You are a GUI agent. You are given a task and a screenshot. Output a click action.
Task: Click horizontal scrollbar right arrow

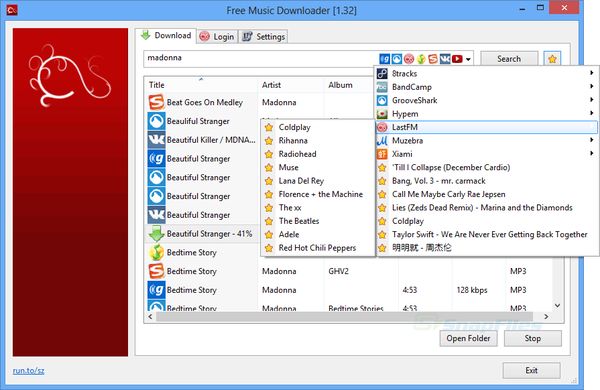click(546, 317)
